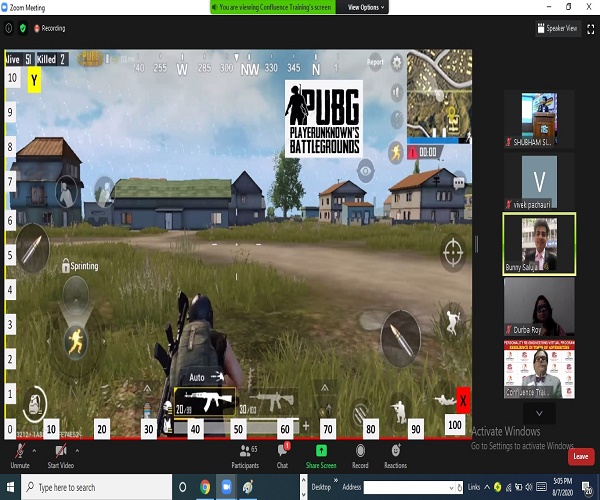This screenshot has height=500, width=600.
Task: Tap the crouch button
Action: pyautogui.click(x=399, y=411)
